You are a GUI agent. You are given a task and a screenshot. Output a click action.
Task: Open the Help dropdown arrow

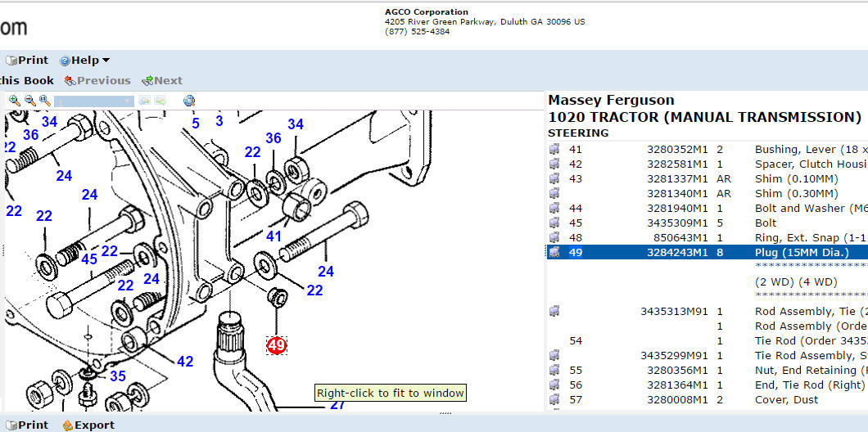(106, 61)
